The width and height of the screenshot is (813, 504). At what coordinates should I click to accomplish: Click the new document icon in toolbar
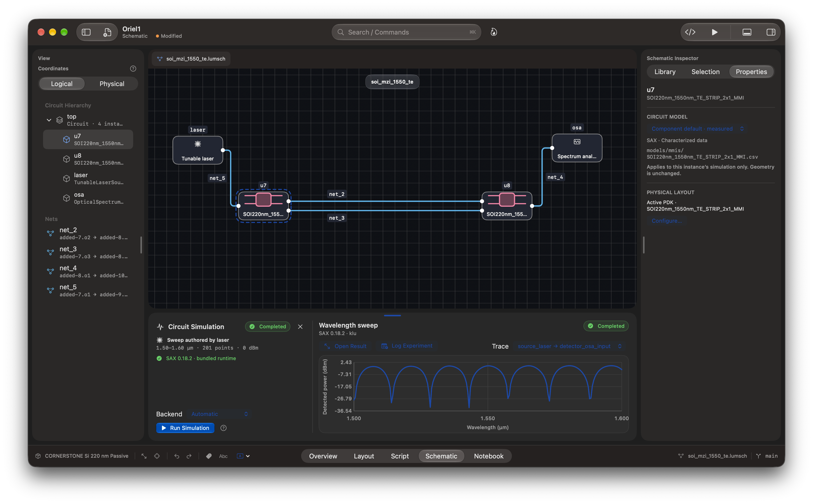click(107, 32)
